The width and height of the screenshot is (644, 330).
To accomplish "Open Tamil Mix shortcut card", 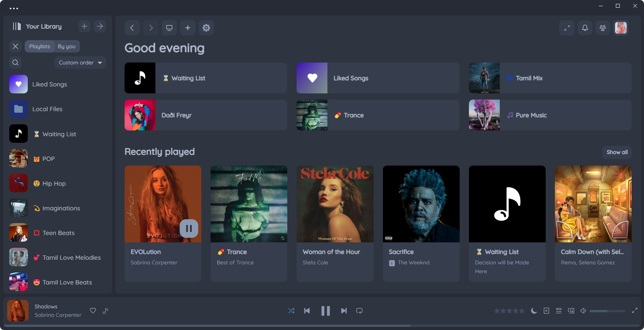I will [550, 78].
